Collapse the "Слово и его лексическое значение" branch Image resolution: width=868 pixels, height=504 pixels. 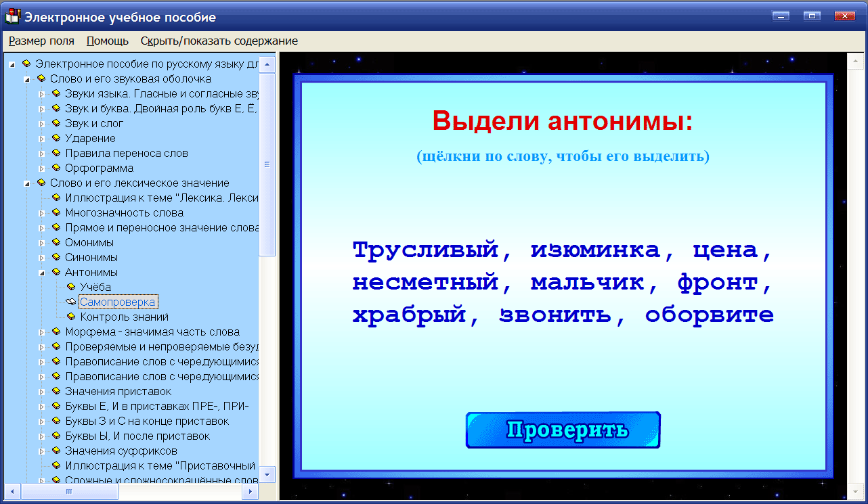(26, 183)
